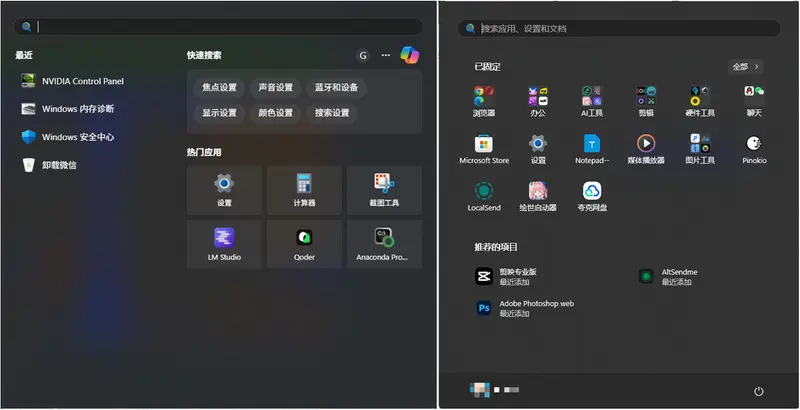Click the power button icon
Viewport: 800px width, 410px height.
click(x=759, y=391)
